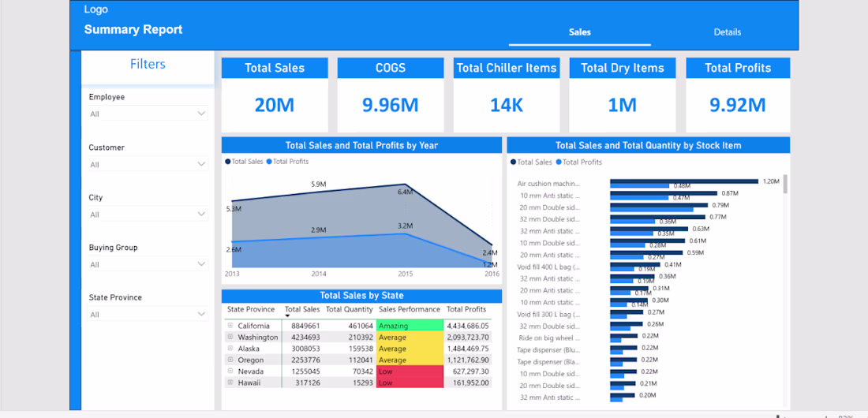Click Total Profits legend dot in stock item chart
868x418 pixels.
[x=559, y=162]
